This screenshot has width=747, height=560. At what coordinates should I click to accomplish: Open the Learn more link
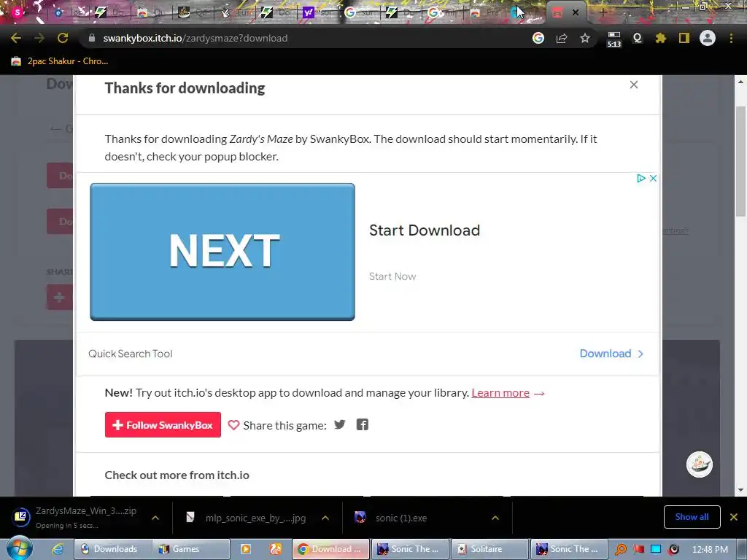tap(500, 393)
